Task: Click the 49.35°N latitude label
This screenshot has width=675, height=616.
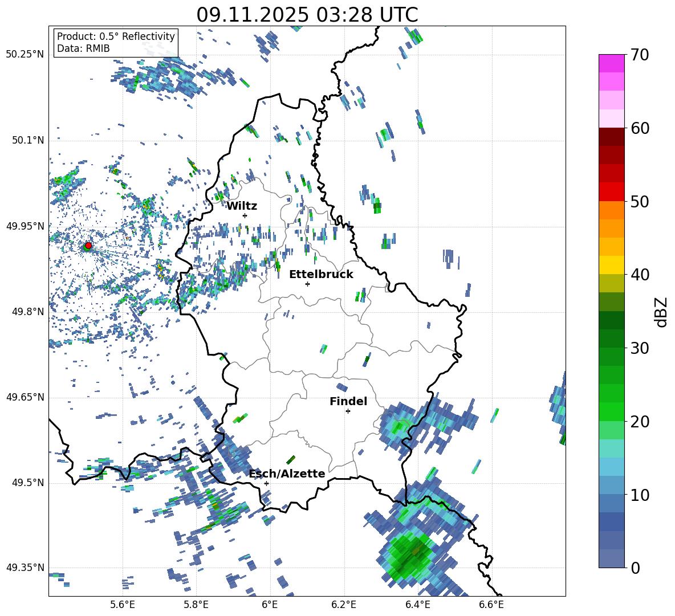Action: pos(25,568)
